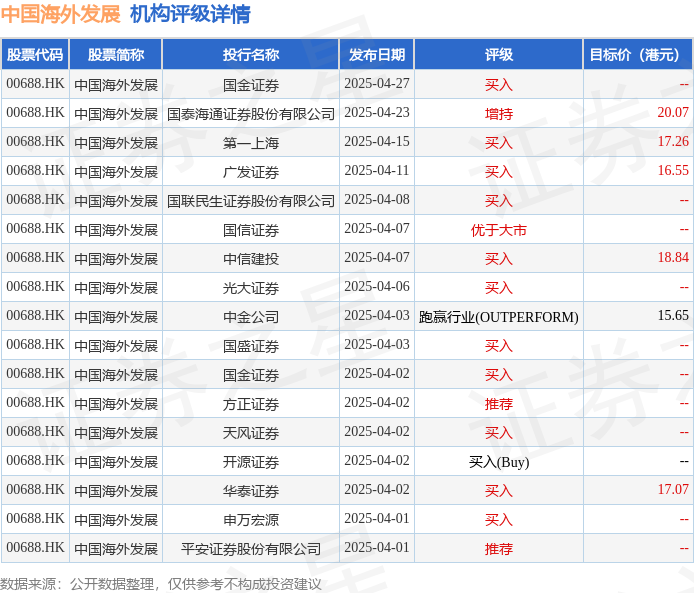
Task: Select the 天风证券 broker cell
Action: [x=251, y=432]
